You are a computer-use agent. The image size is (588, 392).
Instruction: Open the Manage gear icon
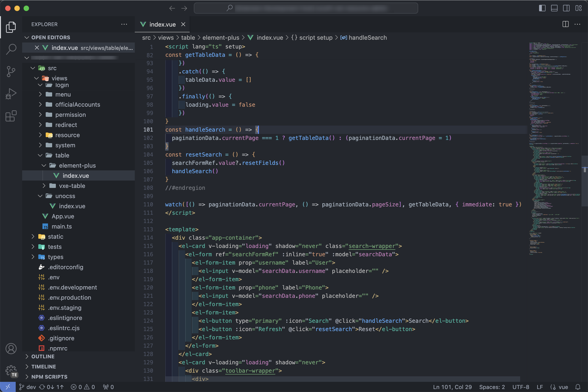tap(11, 371)
